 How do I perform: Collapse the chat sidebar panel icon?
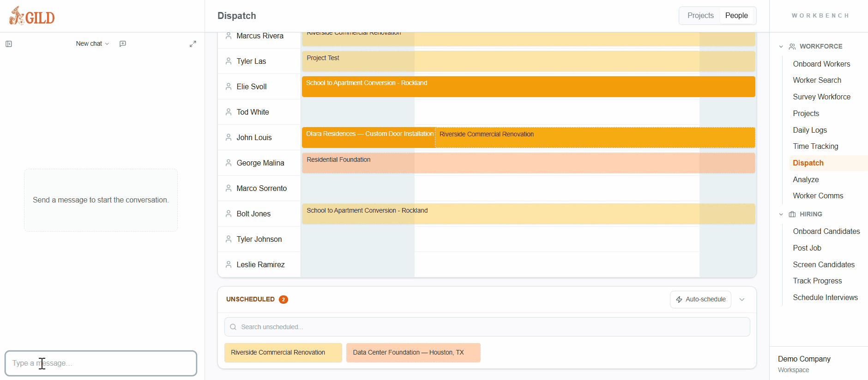point(9,44)
